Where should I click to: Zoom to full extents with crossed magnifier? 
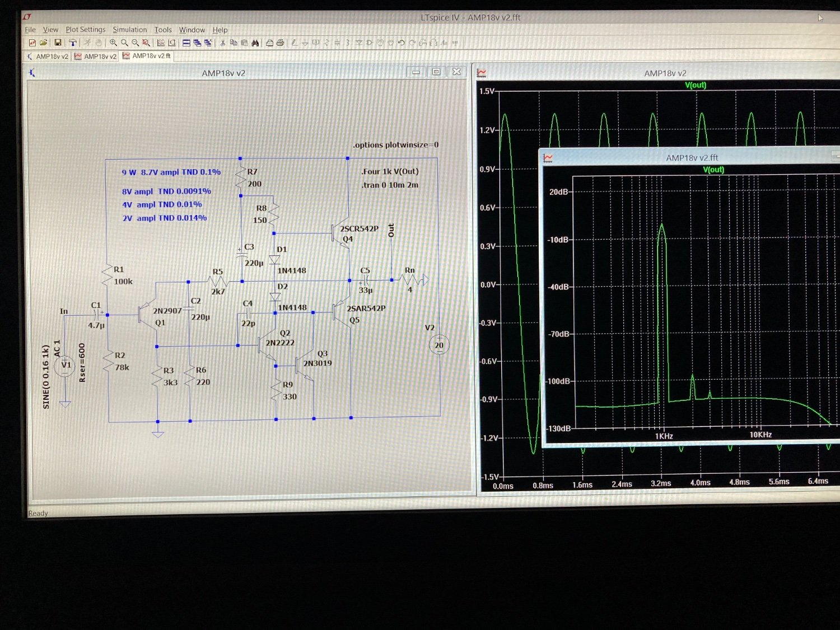click(x=146, y=43)
